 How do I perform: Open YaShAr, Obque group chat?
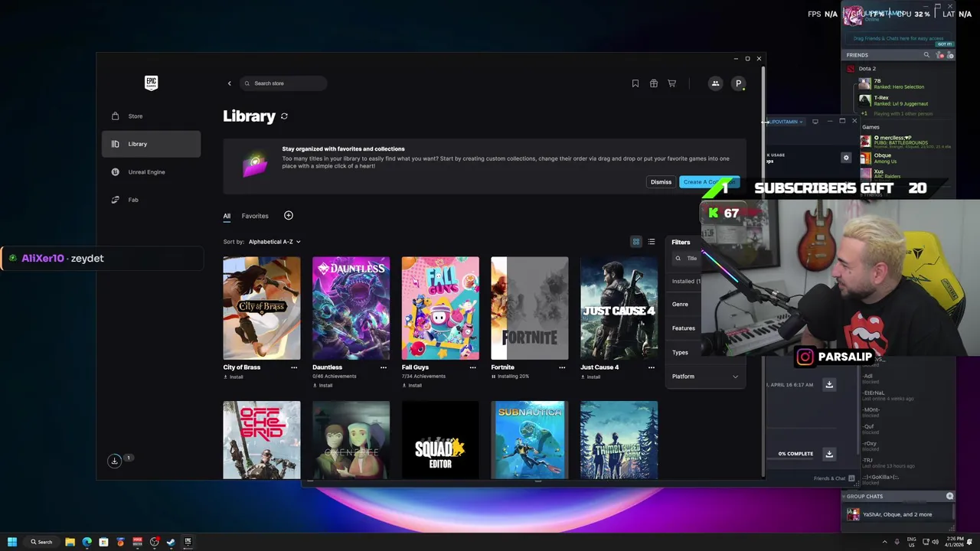coord(900,514)
